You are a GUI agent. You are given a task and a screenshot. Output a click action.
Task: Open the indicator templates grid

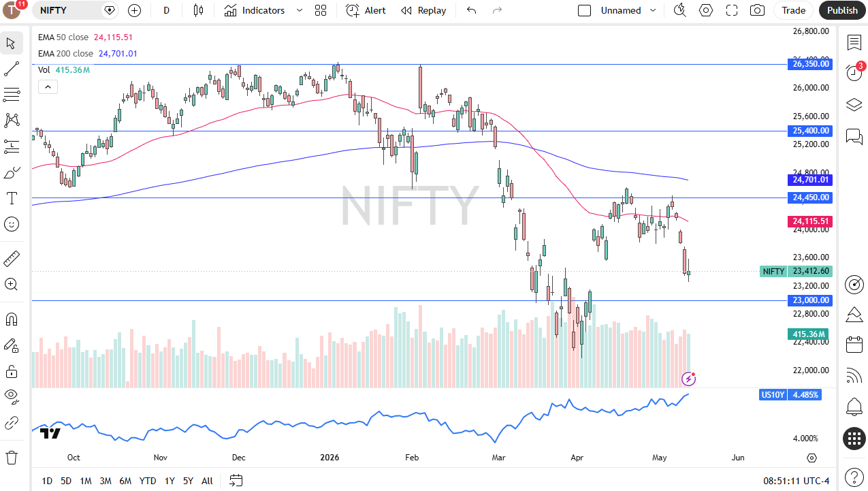click(321, 10)
